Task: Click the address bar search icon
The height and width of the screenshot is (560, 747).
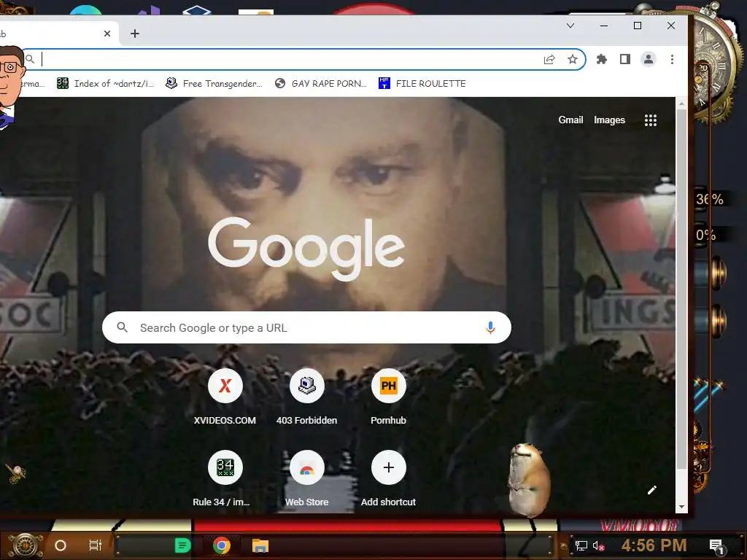Action: (30, 59)
